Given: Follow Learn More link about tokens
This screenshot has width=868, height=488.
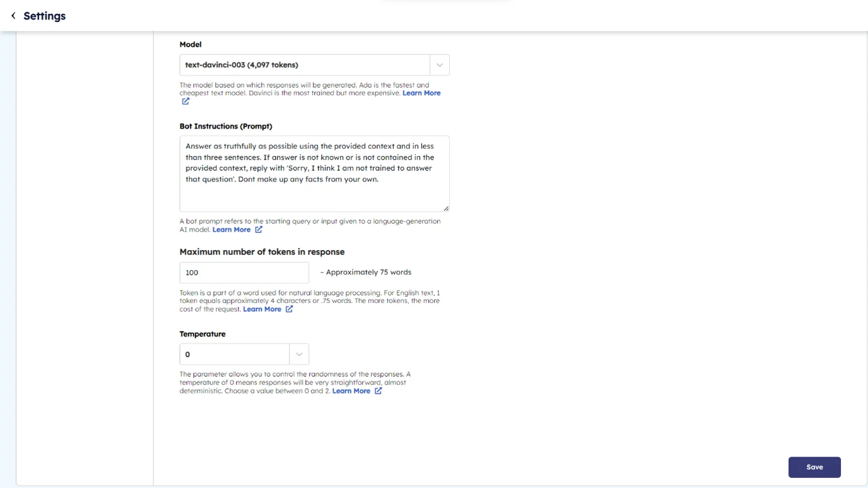Looking at the screenshot, I should tap(262, 309).
